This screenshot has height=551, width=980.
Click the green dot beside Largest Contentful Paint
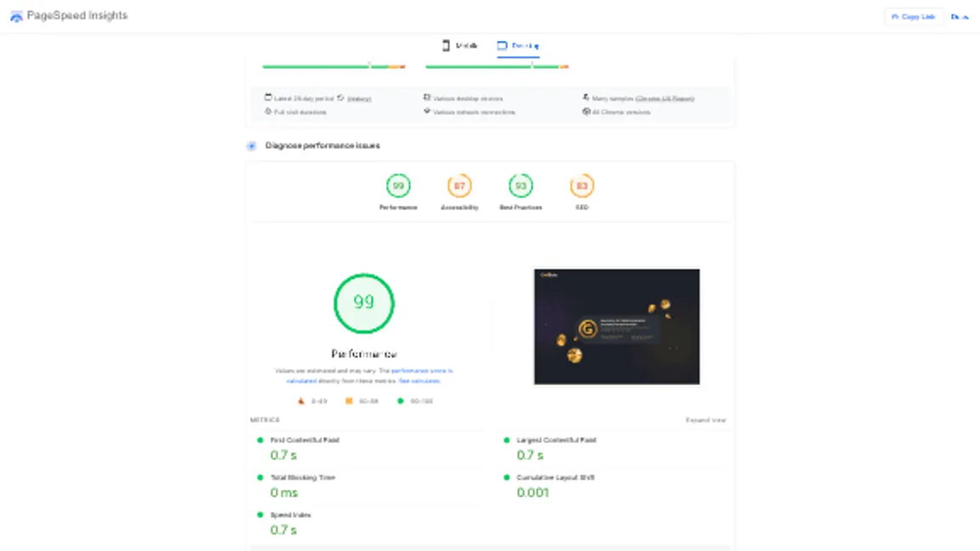coord(506,440)
